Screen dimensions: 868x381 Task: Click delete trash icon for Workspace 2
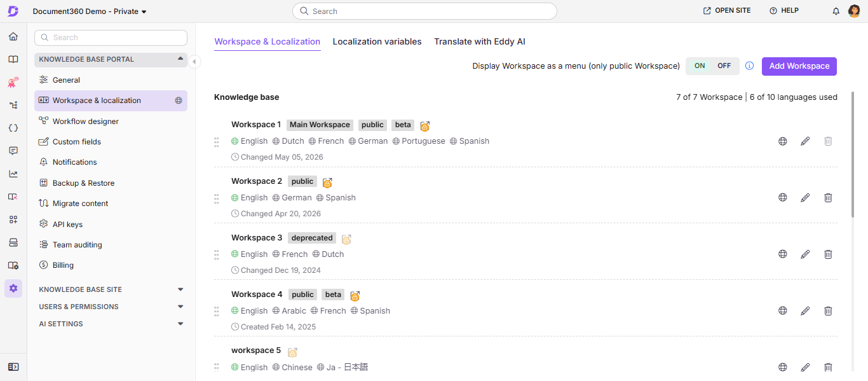pos(828,198)
